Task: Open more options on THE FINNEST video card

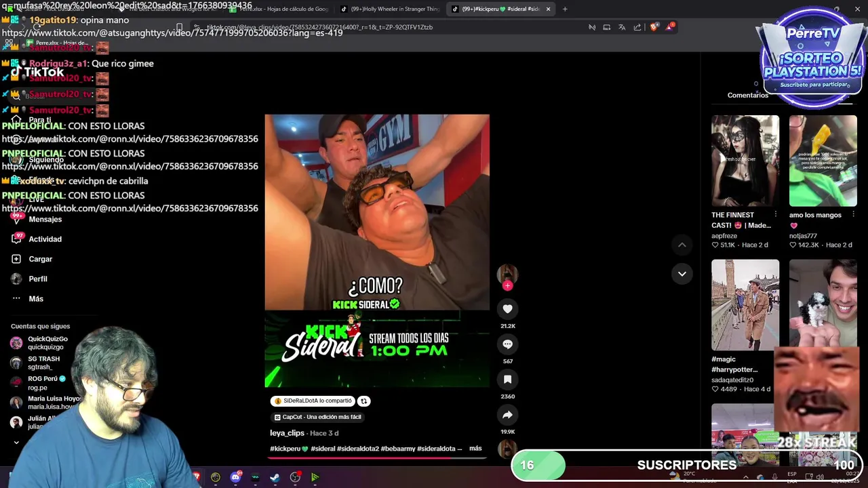Action: point(776,215)
